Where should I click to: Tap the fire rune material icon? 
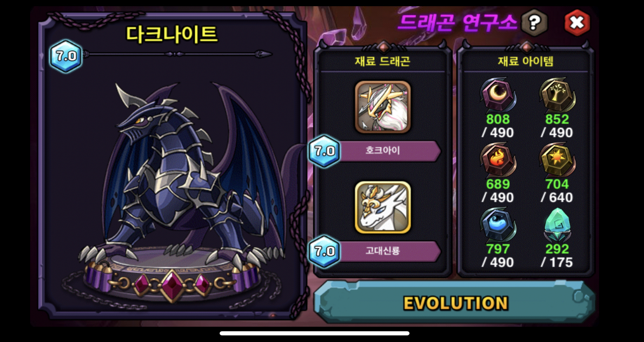pyautogui.click(x=498, y=160)
